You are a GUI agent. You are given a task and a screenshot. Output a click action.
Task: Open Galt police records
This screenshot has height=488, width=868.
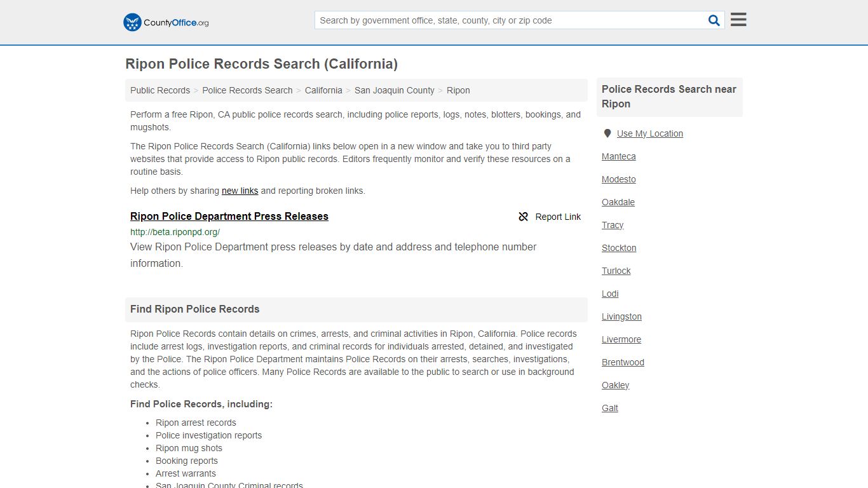pos(610,408)
